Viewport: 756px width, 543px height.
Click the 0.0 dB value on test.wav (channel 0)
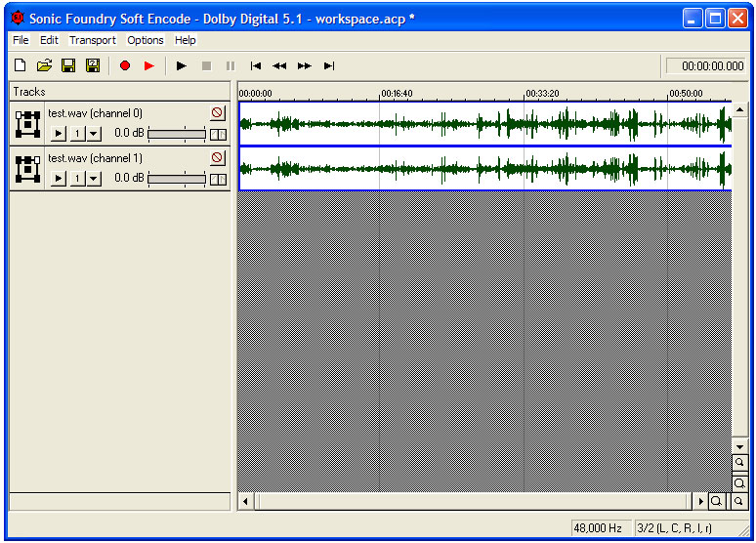(x=129, y=133)
